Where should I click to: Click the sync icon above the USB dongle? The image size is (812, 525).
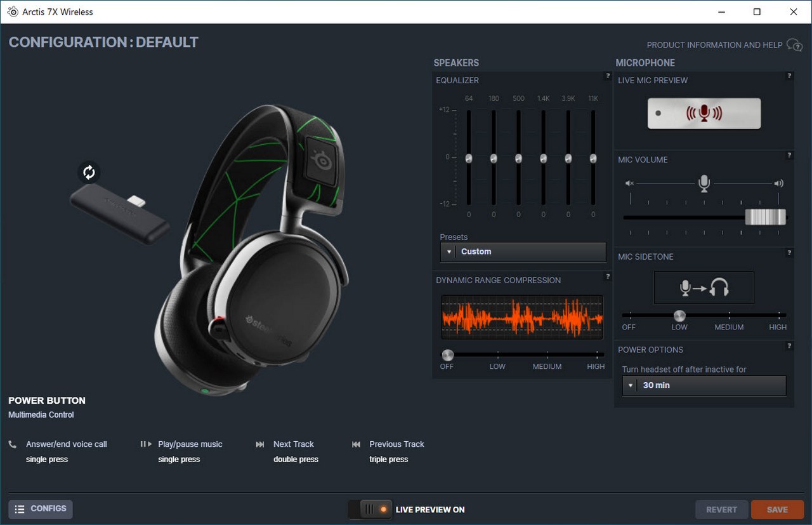coord(89,172)
